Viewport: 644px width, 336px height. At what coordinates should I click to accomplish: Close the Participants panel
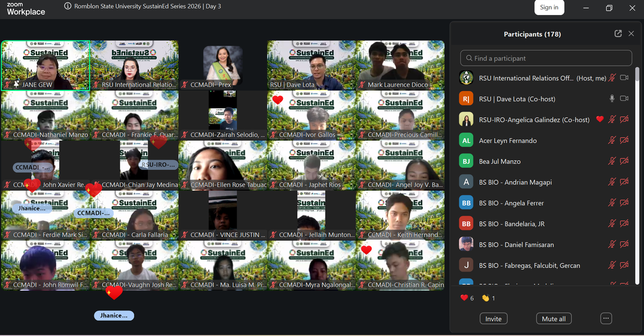pos(631,33)
